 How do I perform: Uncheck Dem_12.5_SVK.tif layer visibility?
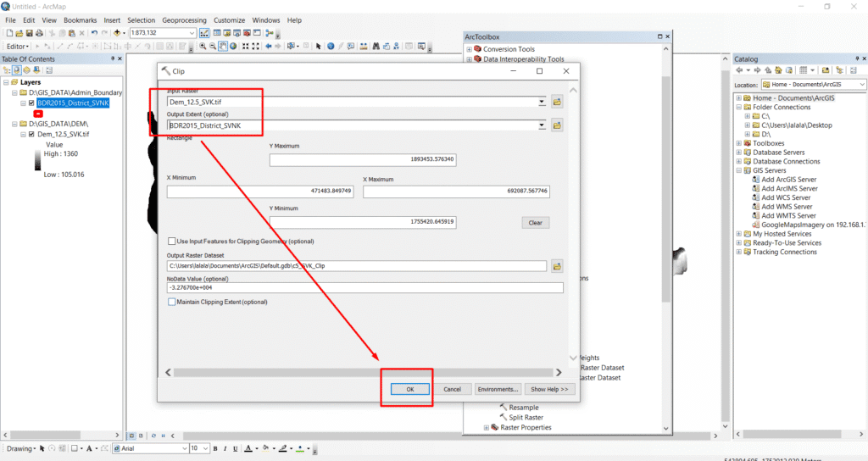(31, 134)
